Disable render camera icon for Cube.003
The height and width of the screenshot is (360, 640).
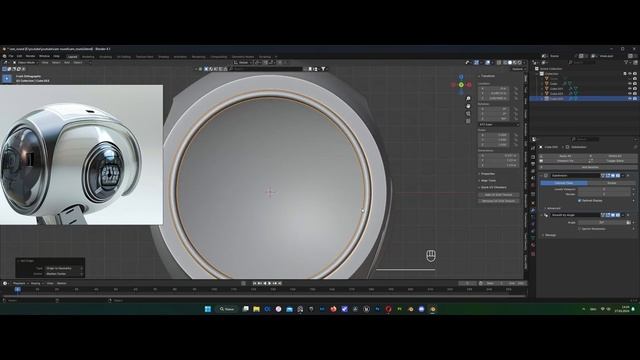coord(635,98)
